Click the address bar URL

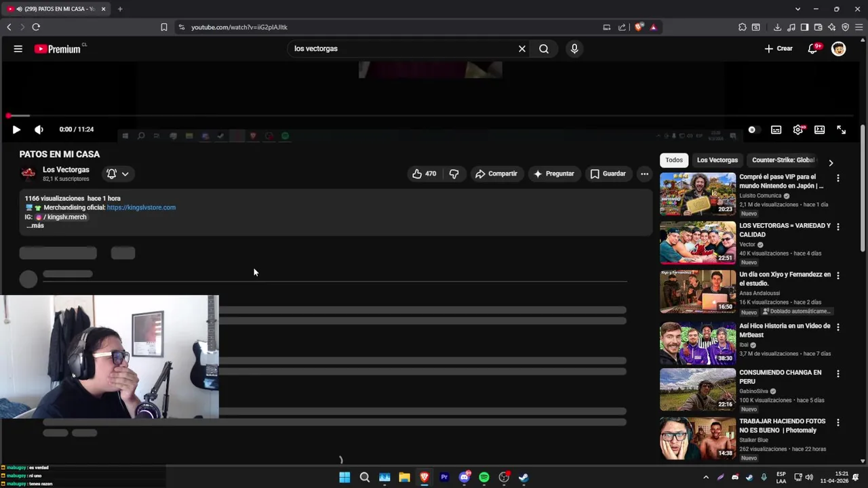point(239,27)
